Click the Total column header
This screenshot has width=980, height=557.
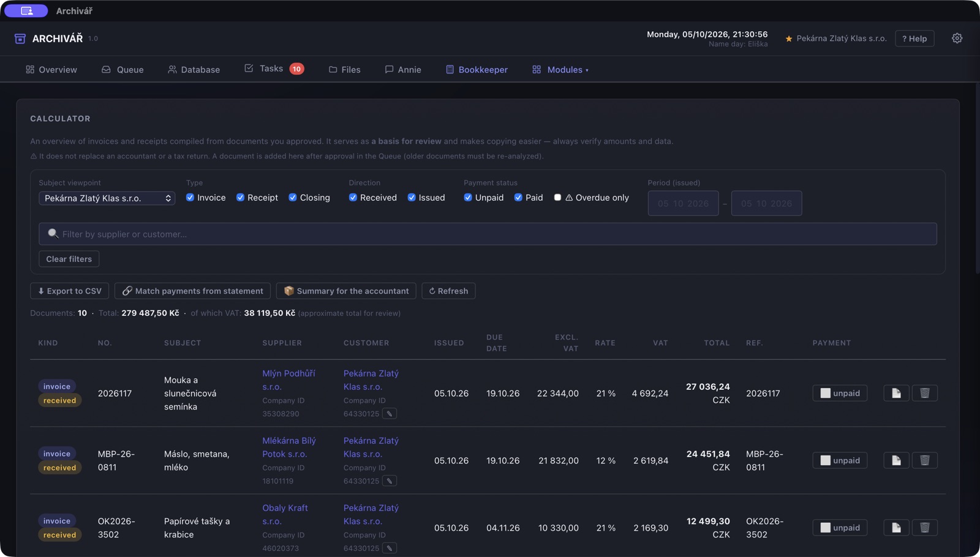(717, 343)
